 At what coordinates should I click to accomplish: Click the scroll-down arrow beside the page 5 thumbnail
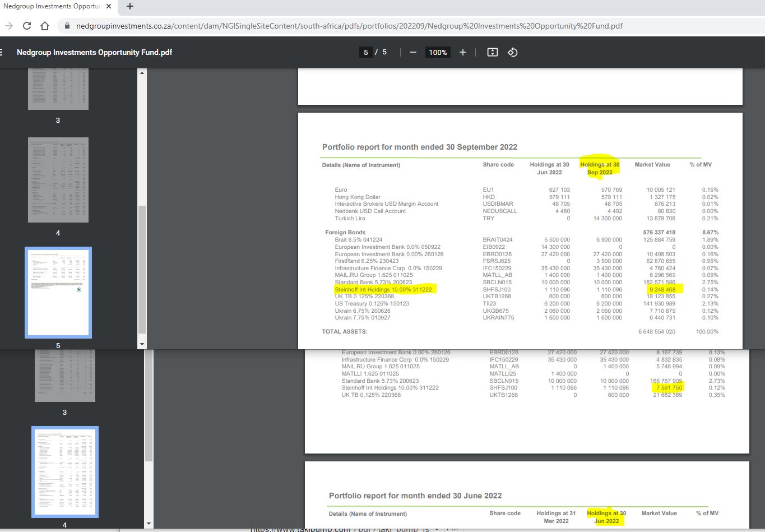142,344
